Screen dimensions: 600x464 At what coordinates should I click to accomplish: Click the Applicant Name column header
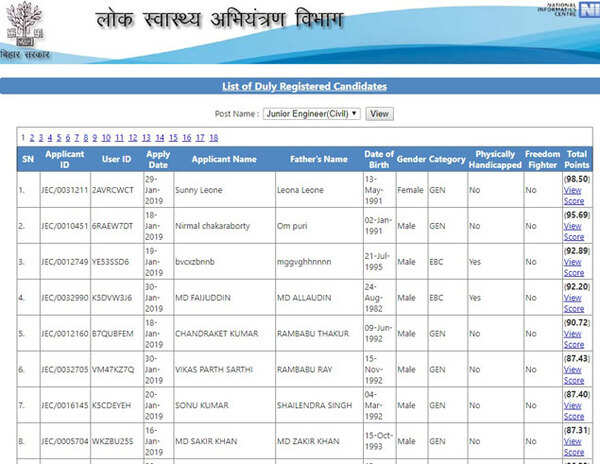(x=224, y=159)
